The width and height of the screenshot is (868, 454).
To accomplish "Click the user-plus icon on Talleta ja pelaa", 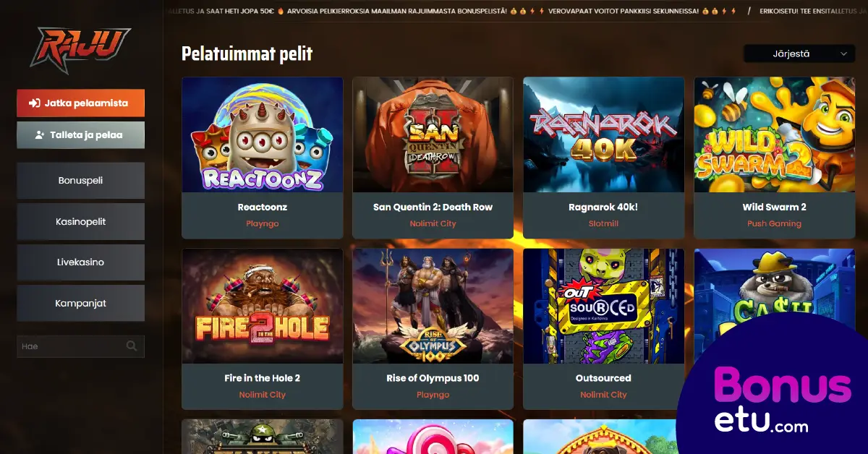I will click(x=40, y=135).
